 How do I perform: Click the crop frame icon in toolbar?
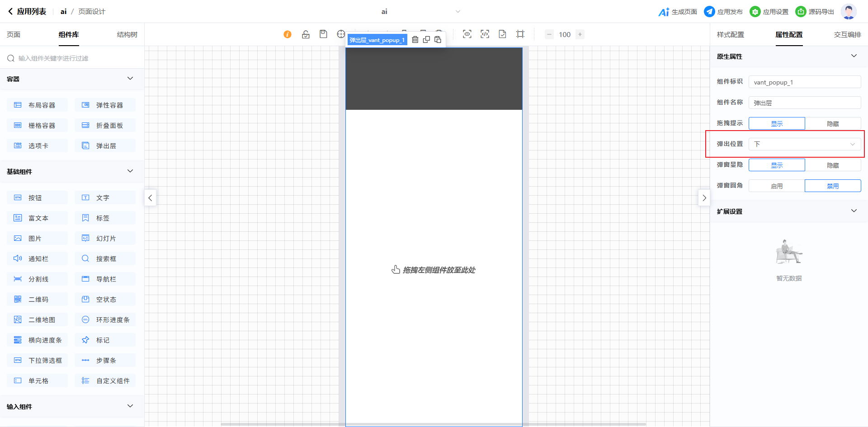click(x=520, y=34)
